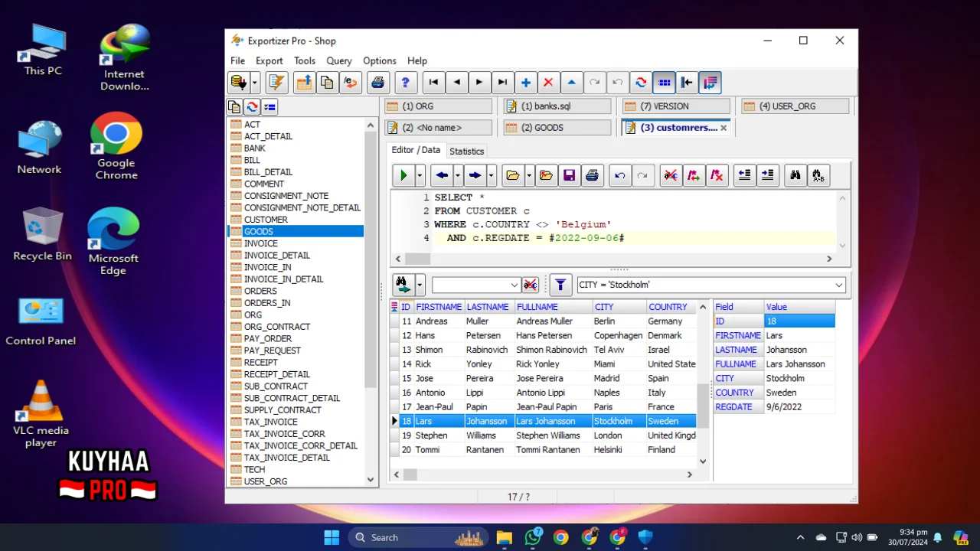
Task: Open the File menu
Action: [x=238, y=60]
